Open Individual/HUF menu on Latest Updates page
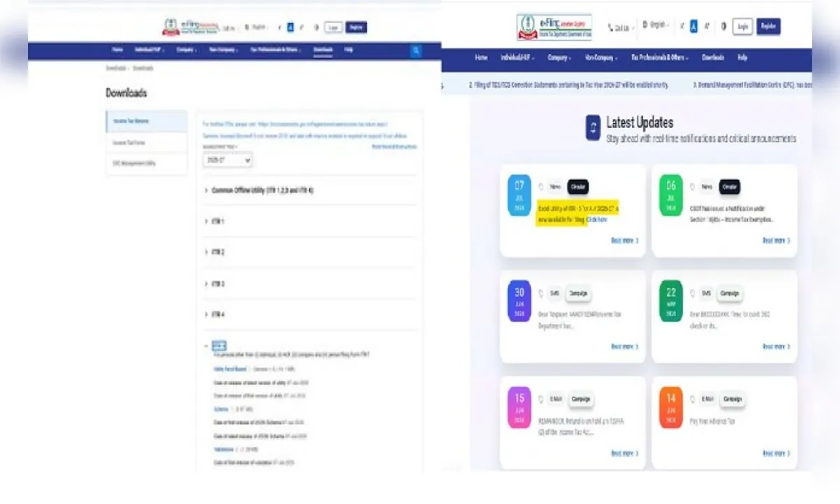This screenshot has height=504, width=840. [517, 57]
